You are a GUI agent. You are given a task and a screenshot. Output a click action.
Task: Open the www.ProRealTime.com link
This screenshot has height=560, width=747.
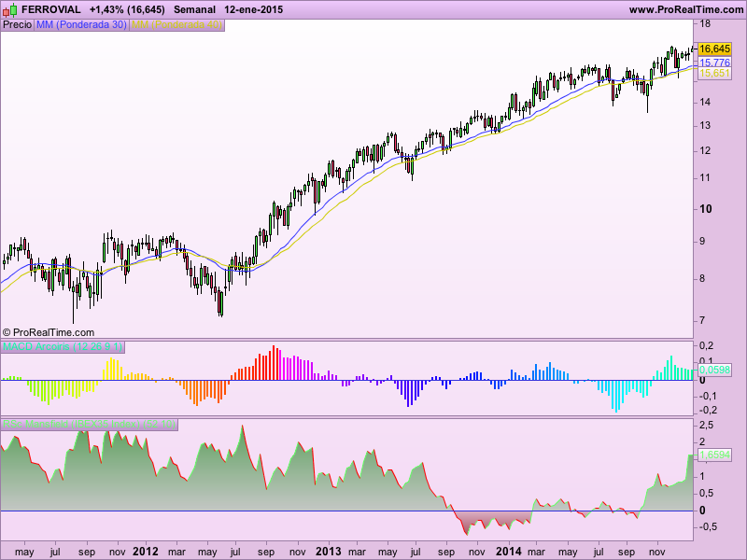(686, 9)
